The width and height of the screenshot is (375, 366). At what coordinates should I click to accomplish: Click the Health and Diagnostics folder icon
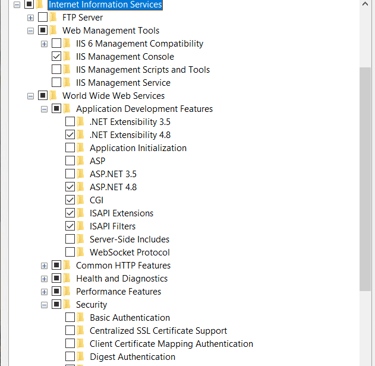tap(67, 278)
